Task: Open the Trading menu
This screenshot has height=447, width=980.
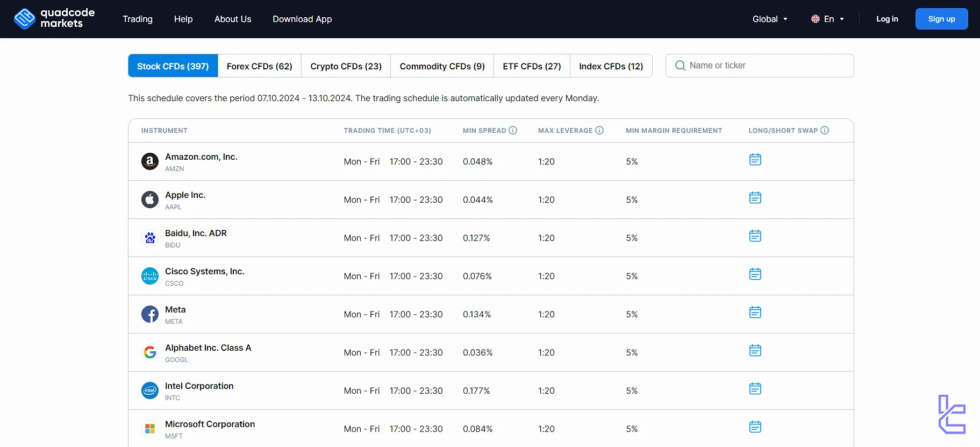Action: [x=138, y=19]
